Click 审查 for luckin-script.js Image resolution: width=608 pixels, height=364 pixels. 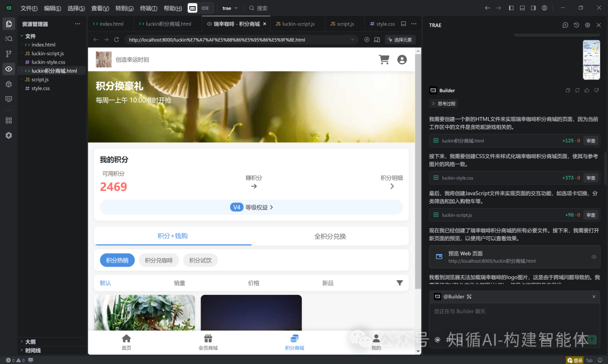pos(591,215)
